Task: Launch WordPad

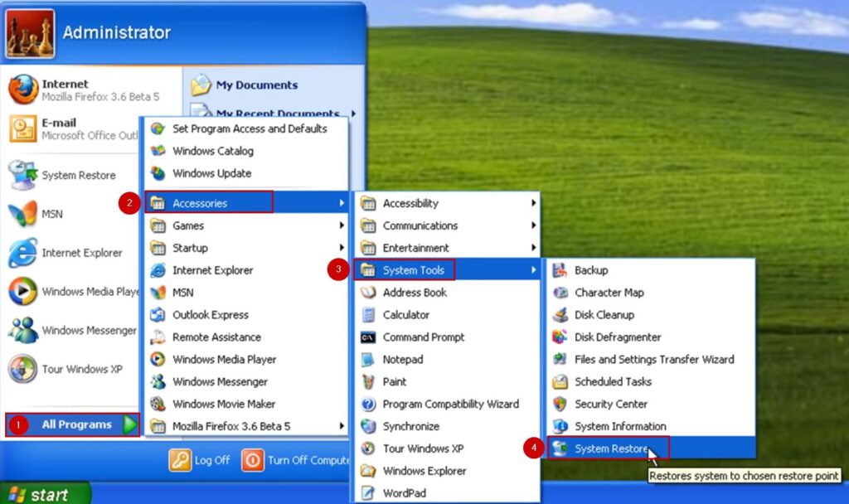Action: [x=447, y=492]
